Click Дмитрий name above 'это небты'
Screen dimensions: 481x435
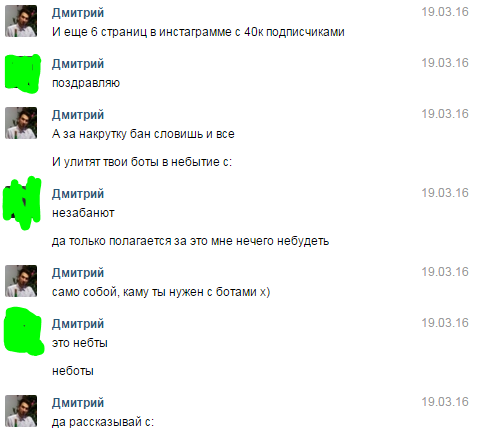(x=78, y=324)
